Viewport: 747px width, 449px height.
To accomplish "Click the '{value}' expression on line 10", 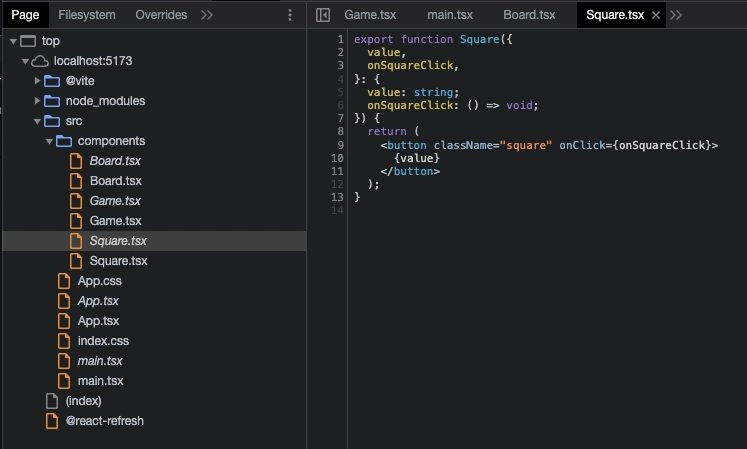I will click(x=417, y=158).
